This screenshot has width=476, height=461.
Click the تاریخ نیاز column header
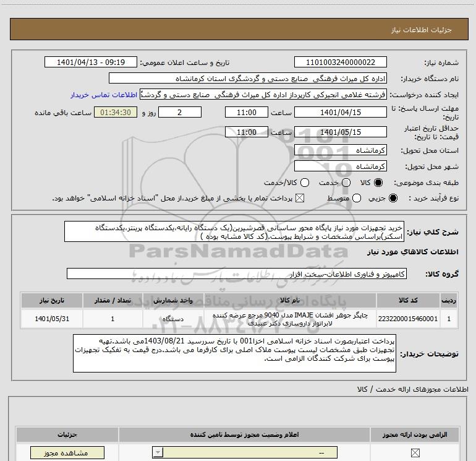click(51, 300)
